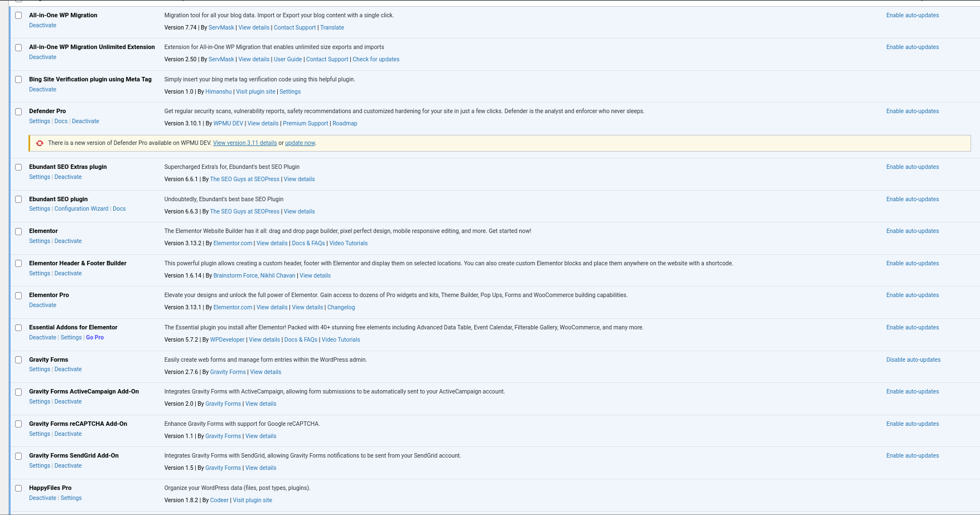Enable auto-updates for Elementor

[x=912, y=231]
